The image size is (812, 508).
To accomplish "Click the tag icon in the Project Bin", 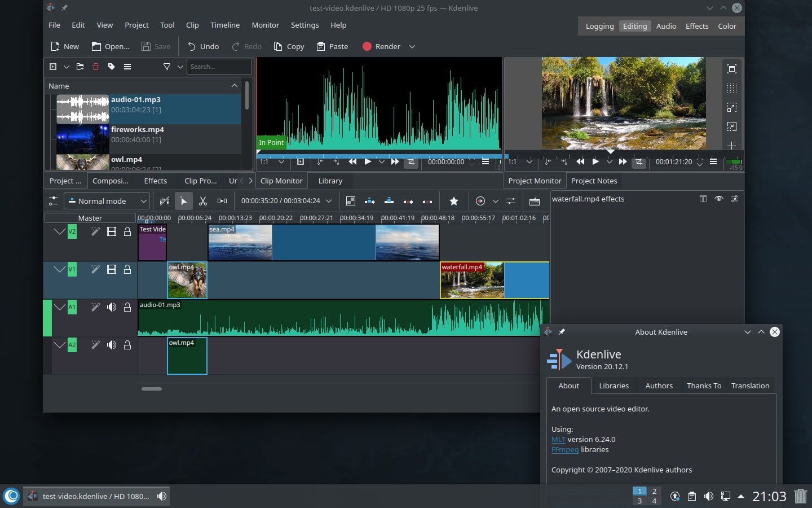I will (111, 67).
